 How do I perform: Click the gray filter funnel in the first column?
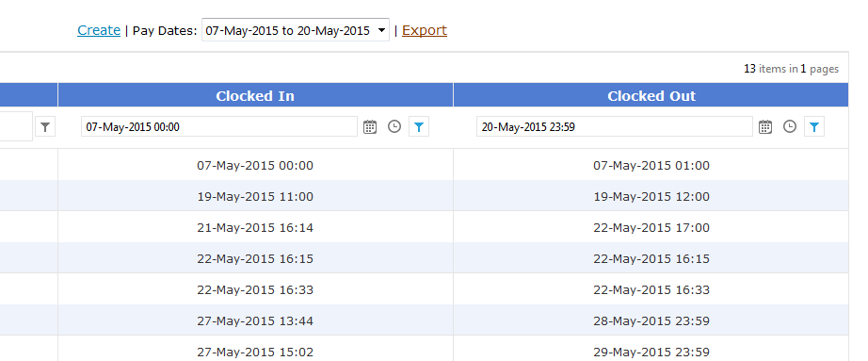[45, 127]
